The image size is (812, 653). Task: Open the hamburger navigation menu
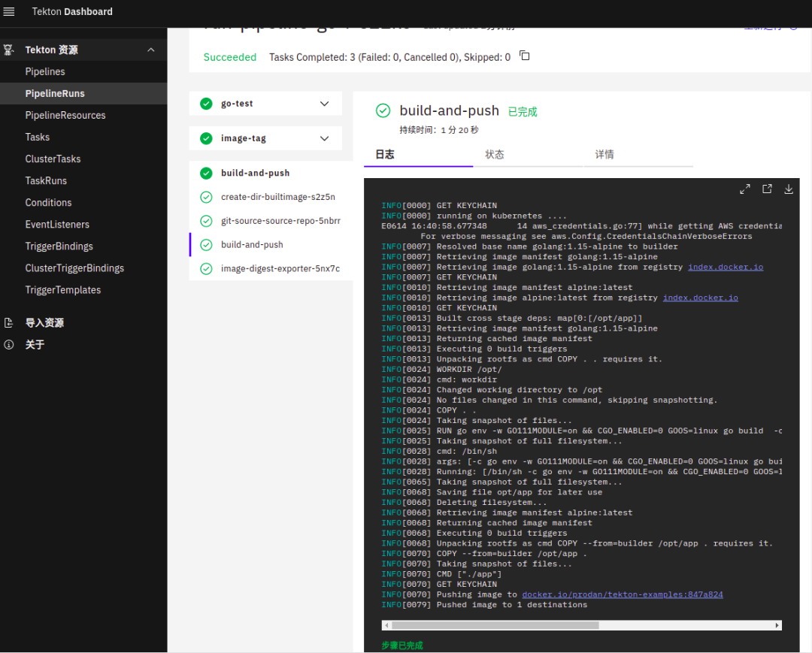(x=9, y=11)
